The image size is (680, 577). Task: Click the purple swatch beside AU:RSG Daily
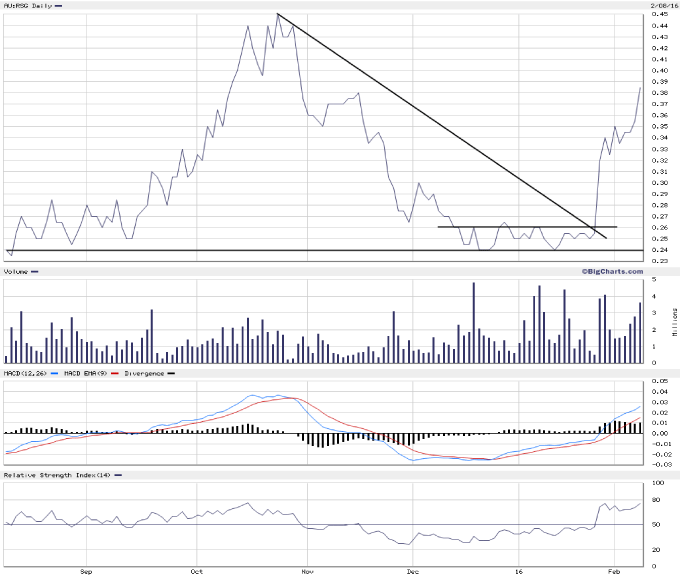pyautogui.click(x=58, y=6)
